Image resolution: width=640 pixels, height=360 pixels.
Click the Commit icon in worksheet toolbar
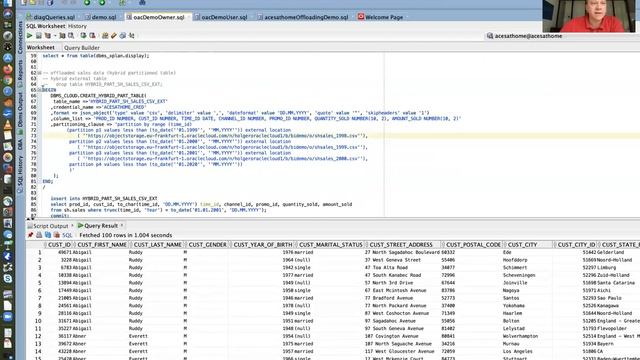click(83, 36)
